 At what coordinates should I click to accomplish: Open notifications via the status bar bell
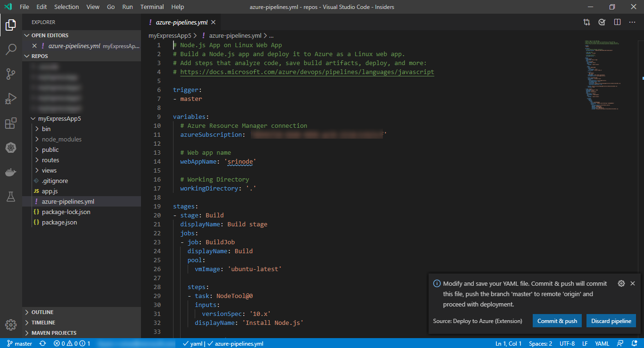point(634,343)
